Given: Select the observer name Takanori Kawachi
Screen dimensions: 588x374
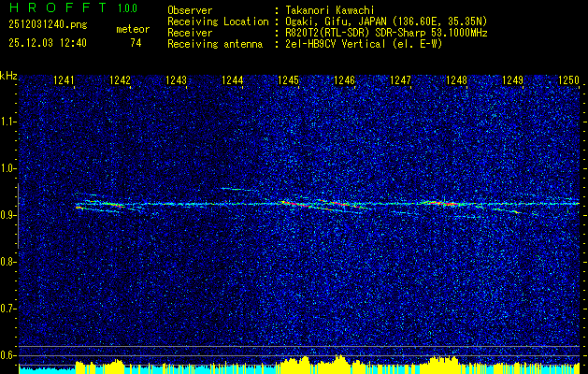Looking at the screenshot, I should 330,10.
